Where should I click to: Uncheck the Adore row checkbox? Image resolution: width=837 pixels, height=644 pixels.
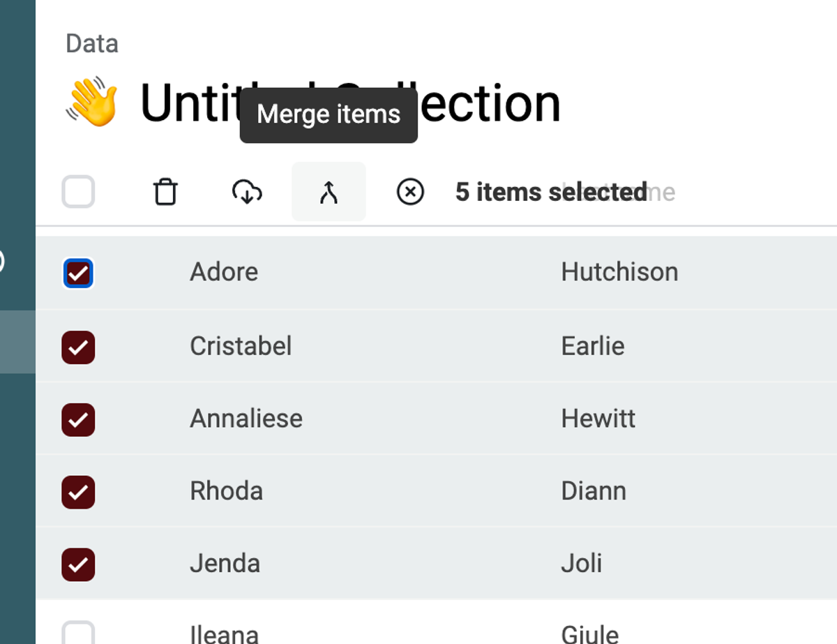point(78,273)
